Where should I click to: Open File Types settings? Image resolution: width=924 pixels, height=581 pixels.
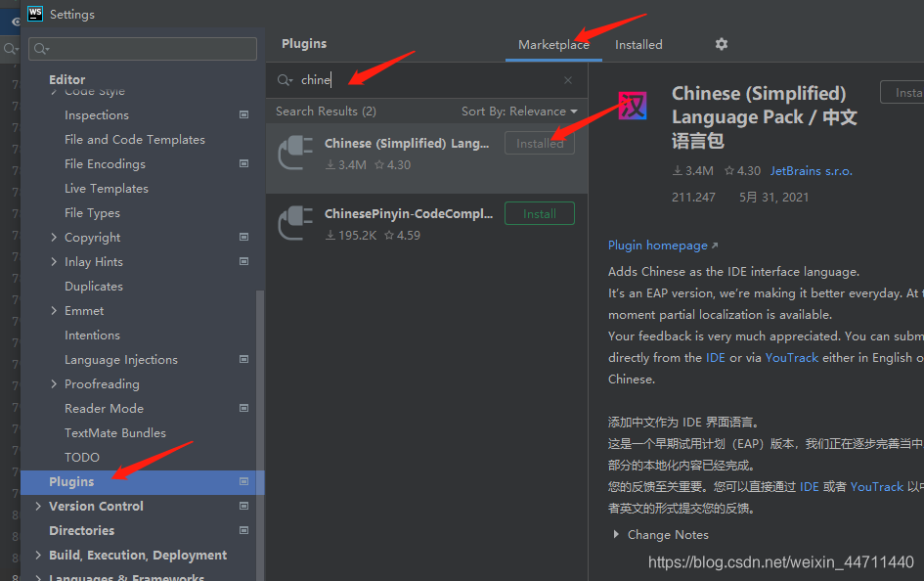pyautogui.click(x=92, y=213)
